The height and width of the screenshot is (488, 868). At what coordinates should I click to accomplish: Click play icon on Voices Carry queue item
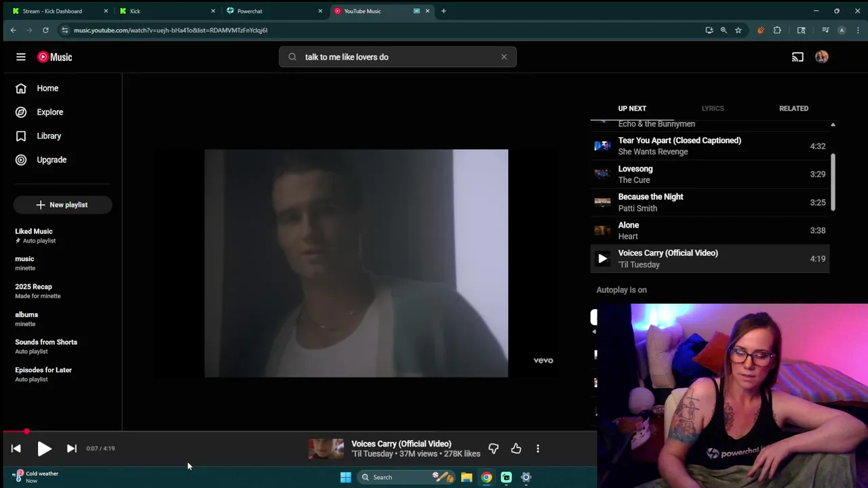coord(602,258)
